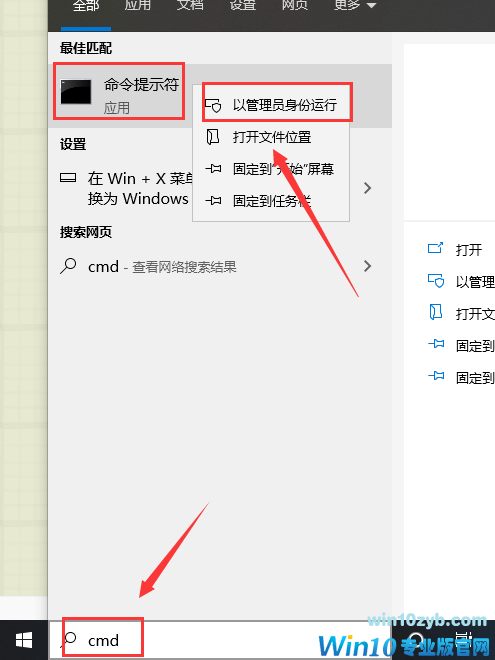Click the file location icon in context menu
Image resolution: width=495 pixels, height=660 pixels.
tap(213, 137)
